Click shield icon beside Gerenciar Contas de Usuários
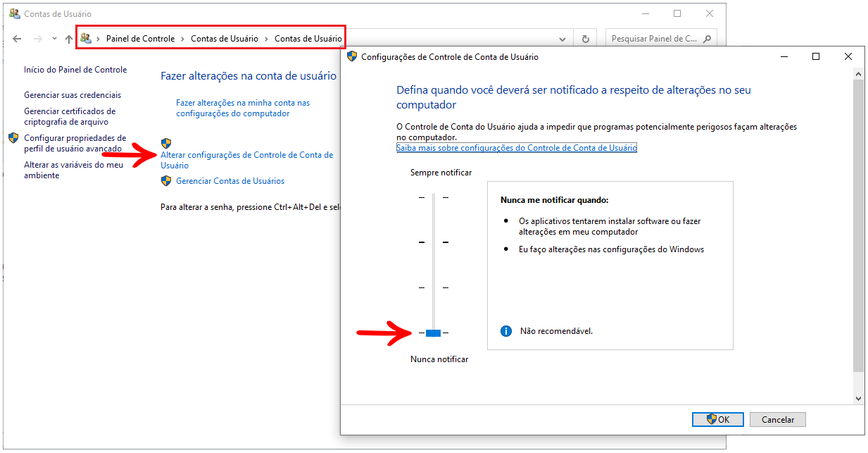 pyautogui.click(x=166, y=181)
